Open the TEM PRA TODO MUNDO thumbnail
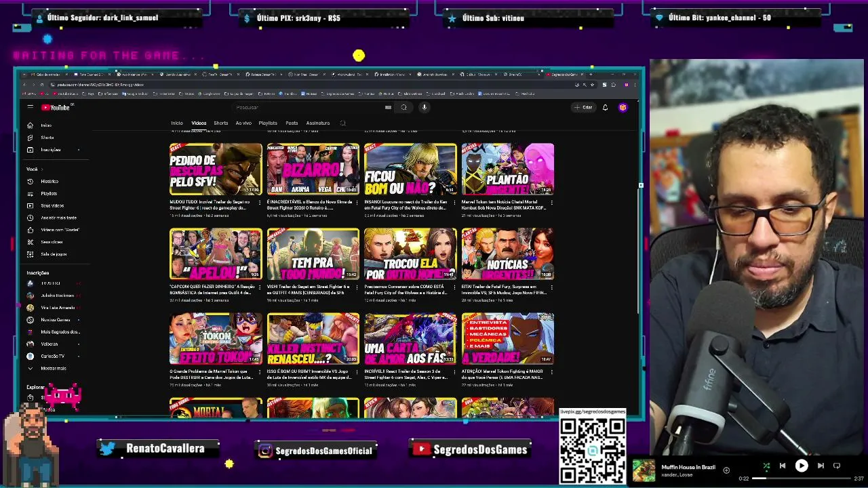Viewport: 868px width, 488px height. 313,254
